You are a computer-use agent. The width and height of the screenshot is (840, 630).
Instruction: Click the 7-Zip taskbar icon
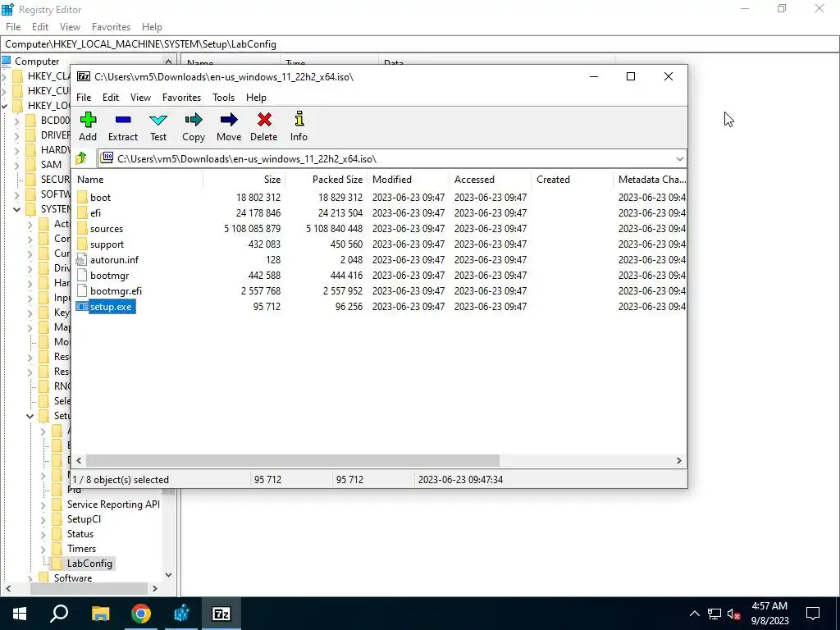[221, 614]
